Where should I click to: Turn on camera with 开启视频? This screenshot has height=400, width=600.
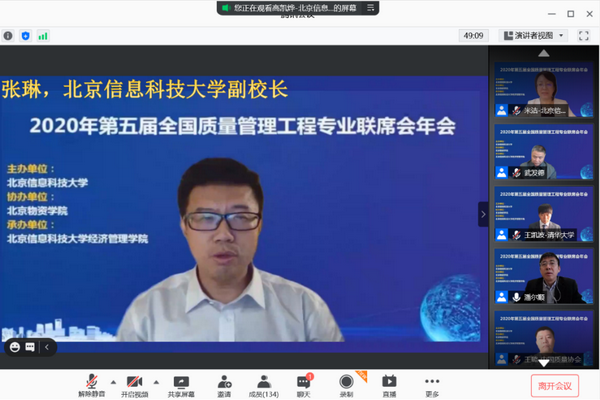coord(135,383)
